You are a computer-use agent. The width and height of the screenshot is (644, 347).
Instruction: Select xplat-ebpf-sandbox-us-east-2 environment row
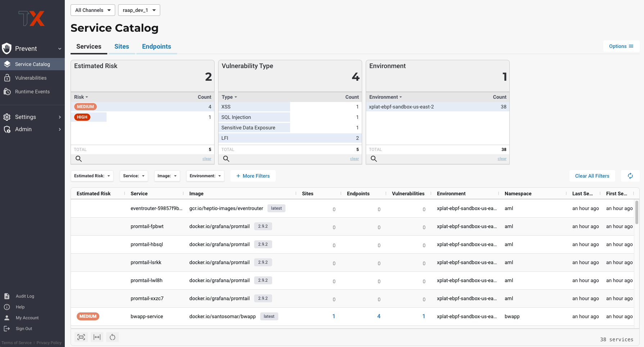click(438, 107)
